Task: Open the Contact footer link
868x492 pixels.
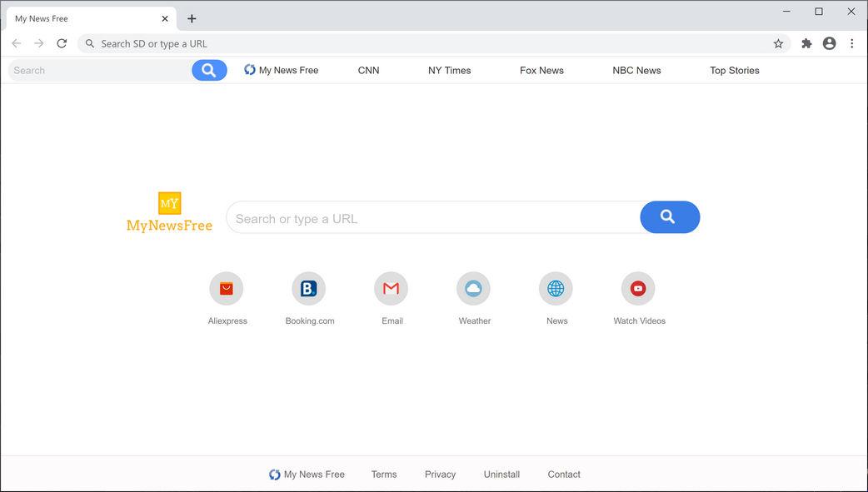Action: (564, 475)
